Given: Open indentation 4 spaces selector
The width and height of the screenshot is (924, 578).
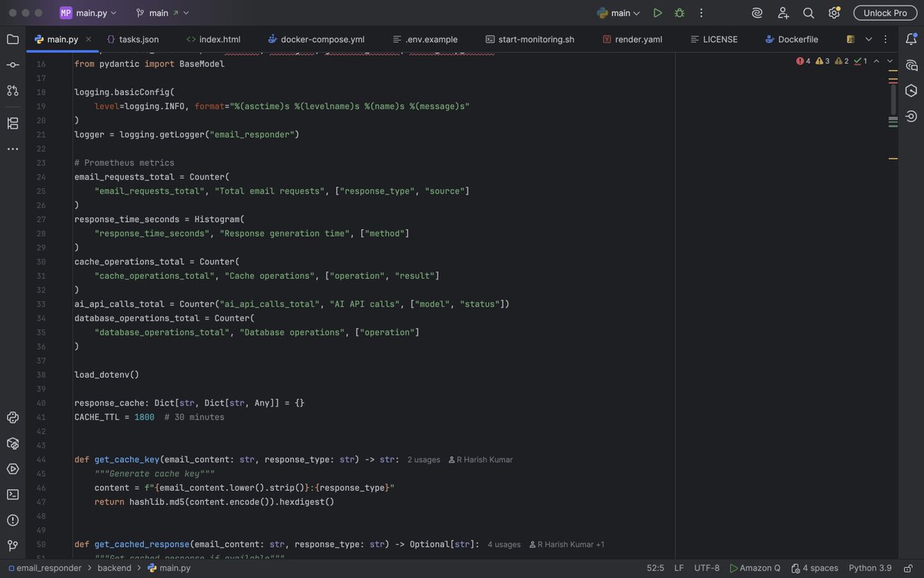Looking at the screenshot, I should 815,568.
